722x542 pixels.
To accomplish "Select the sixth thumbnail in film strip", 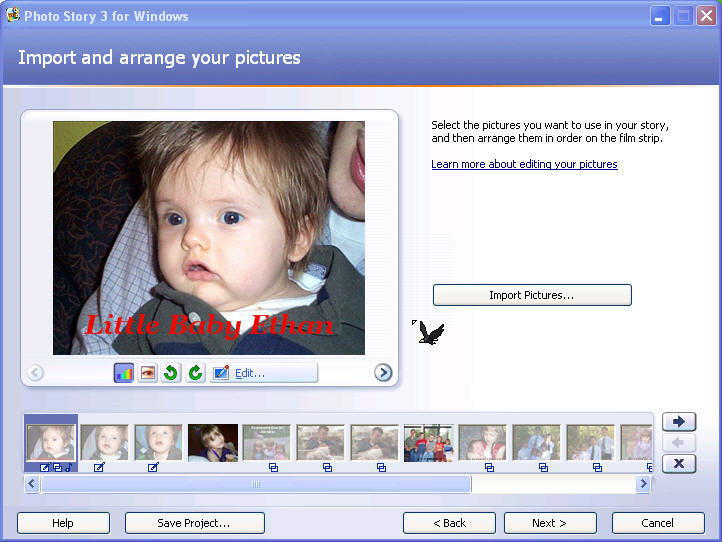I will pos(320,443).
